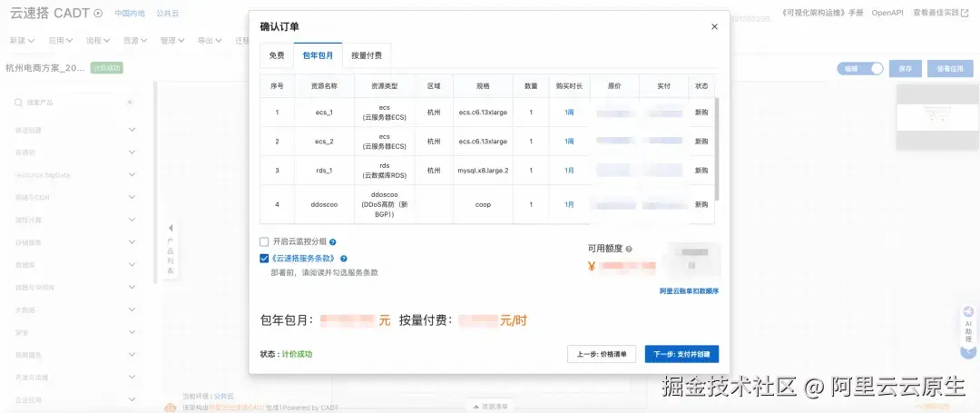
Task: Click the search magnifier icon in product sidebar
Action: click(x=19, y=102)
